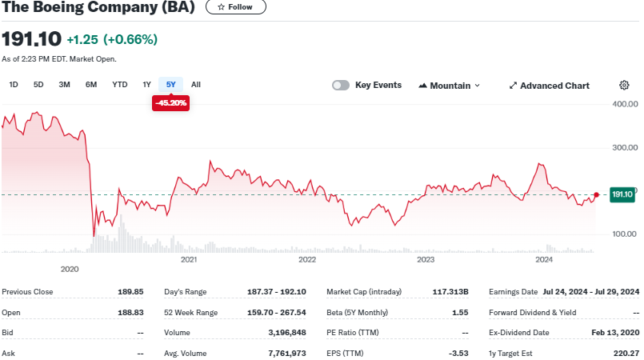
Task: Select the 1Y time range tab
Action: pos(146,85)
